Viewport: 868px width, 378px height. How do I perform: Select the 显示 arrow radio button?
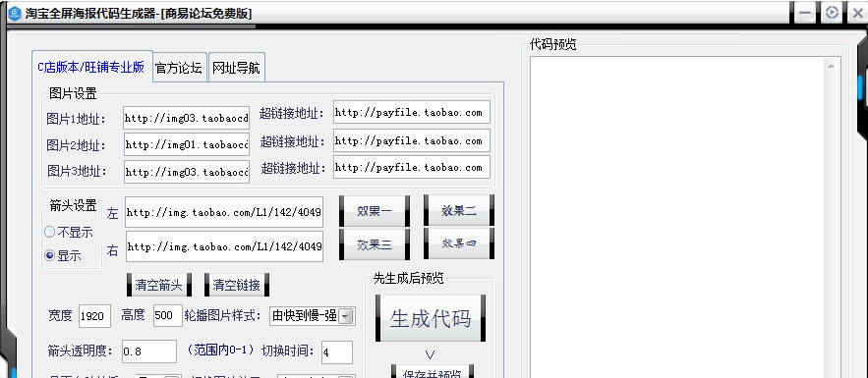[50, 255]
